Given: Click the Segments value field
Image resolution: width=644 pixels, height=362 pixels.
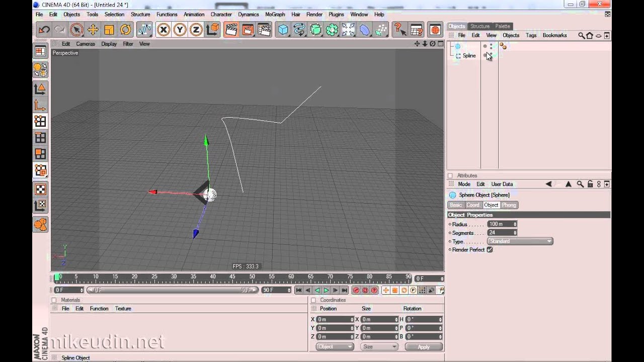Looking at the screenshot, I should [502, 232].
